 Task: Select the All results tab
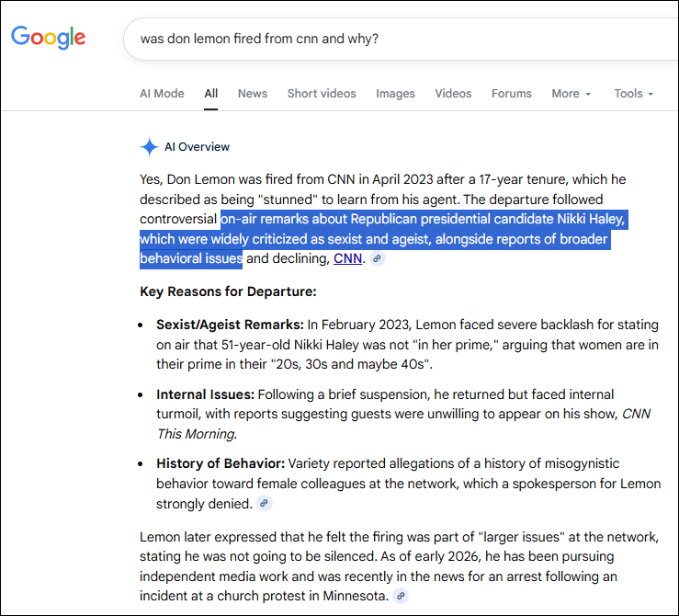[x=211, y=94]
